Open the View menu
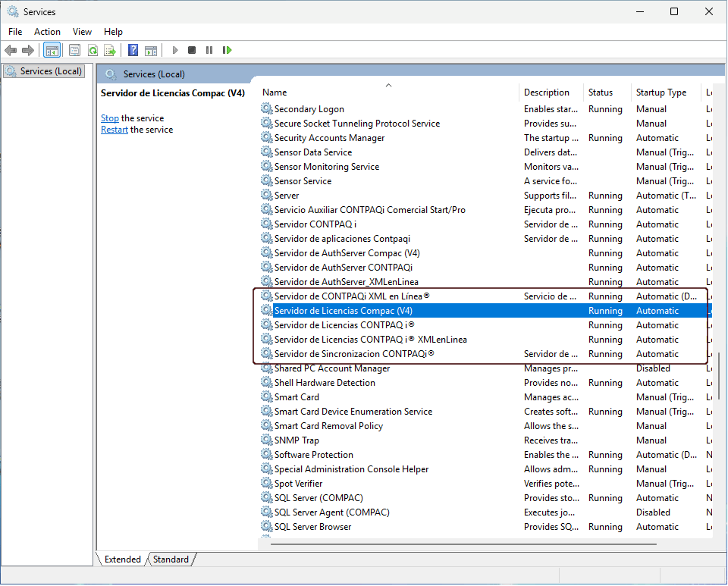 pos(82,31)
